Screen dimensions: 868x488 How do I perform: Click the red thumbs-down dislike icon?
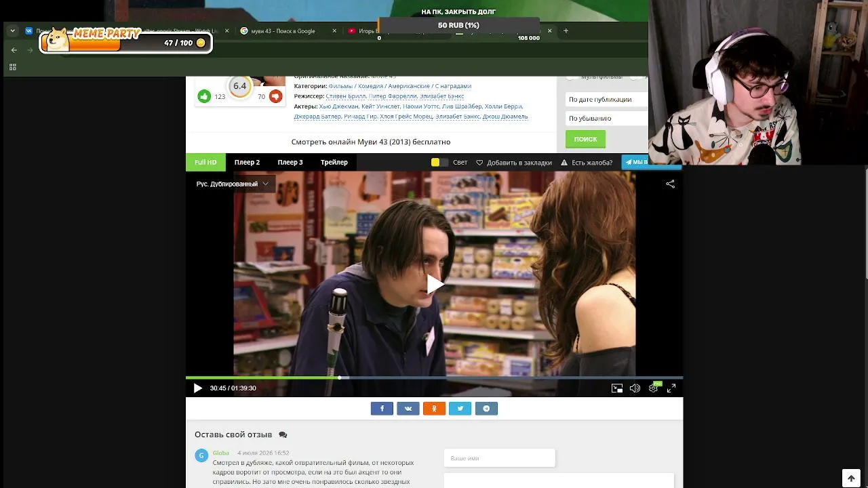click(275, 96)
